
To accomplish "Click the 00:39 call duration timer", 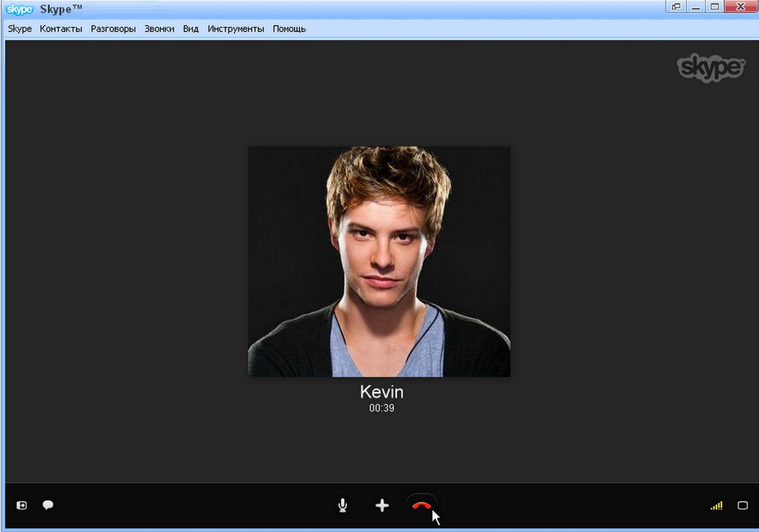I will (x=382, y=408).
